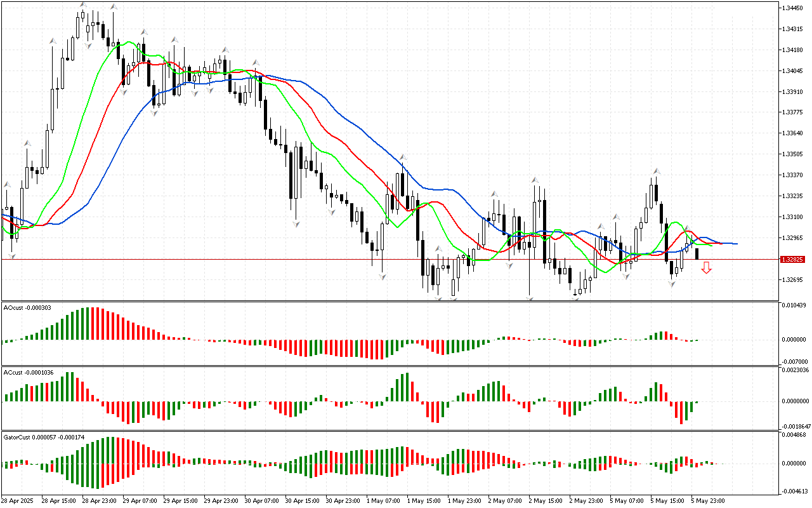Click the 28 Apr 2025 date label

coord(17,500)
